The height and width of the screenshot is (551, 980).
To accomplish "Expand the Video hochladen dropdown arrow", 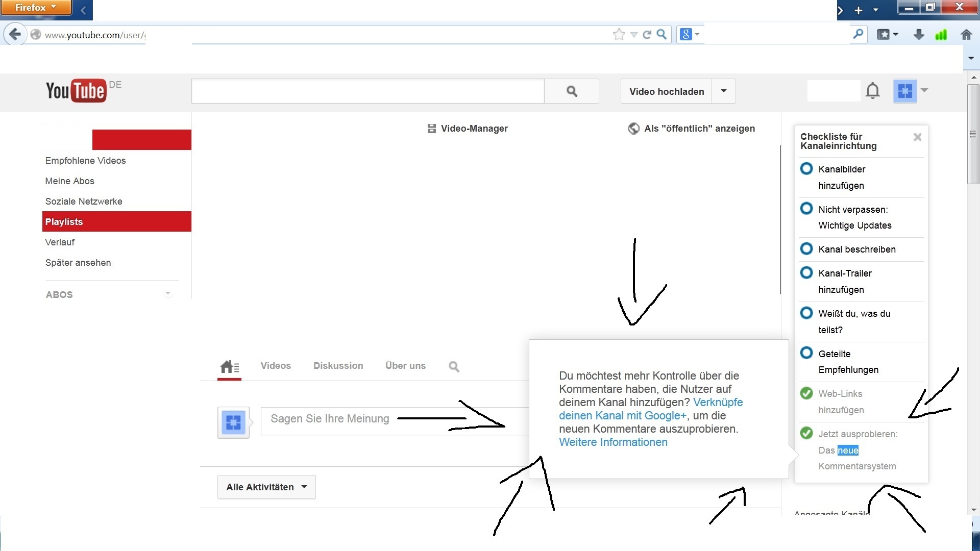I will click(x=723, y=91).
